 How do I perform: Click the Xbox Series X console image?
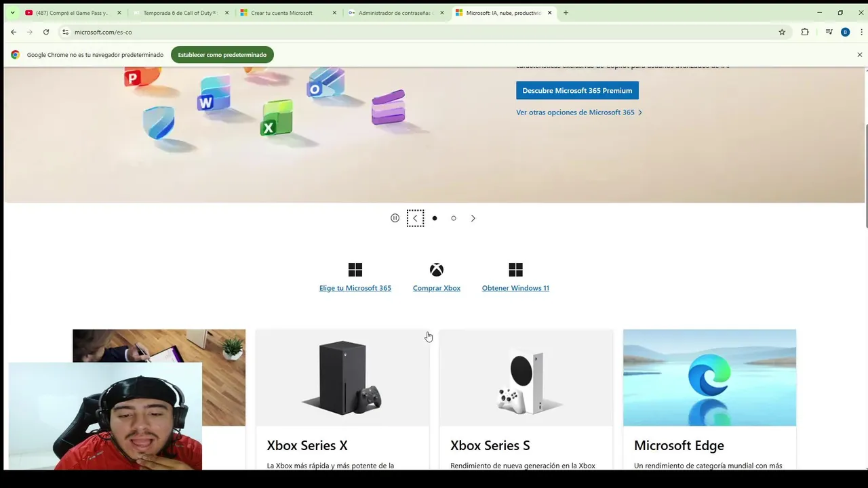342,378
